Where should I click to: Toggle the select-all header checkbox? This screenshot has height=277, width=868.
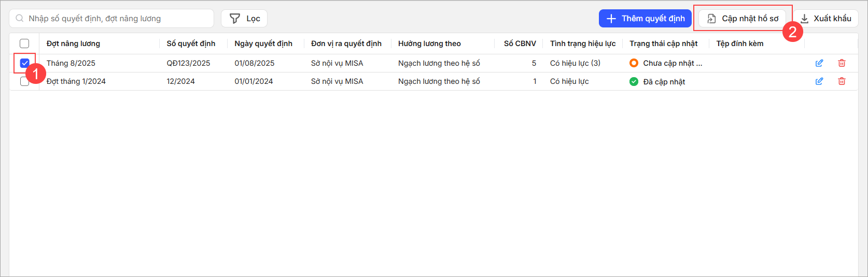coord(24,43)
